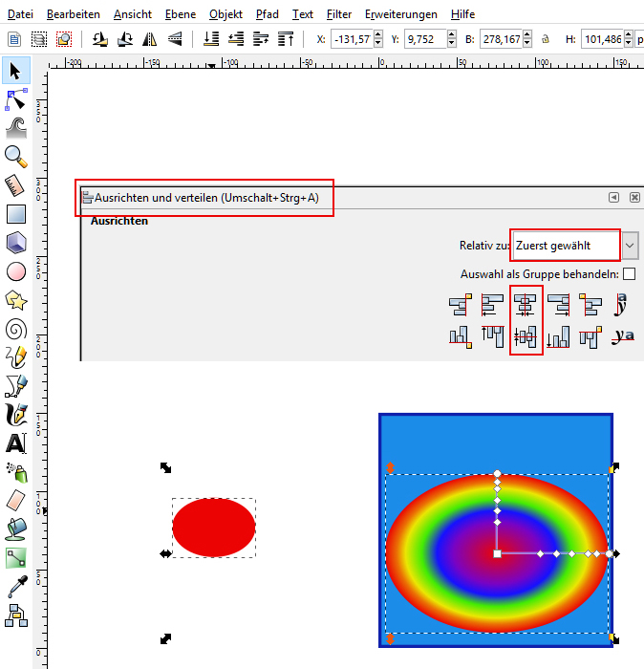Open the 'Relativ zu' dropdown

tap(630, 246)
